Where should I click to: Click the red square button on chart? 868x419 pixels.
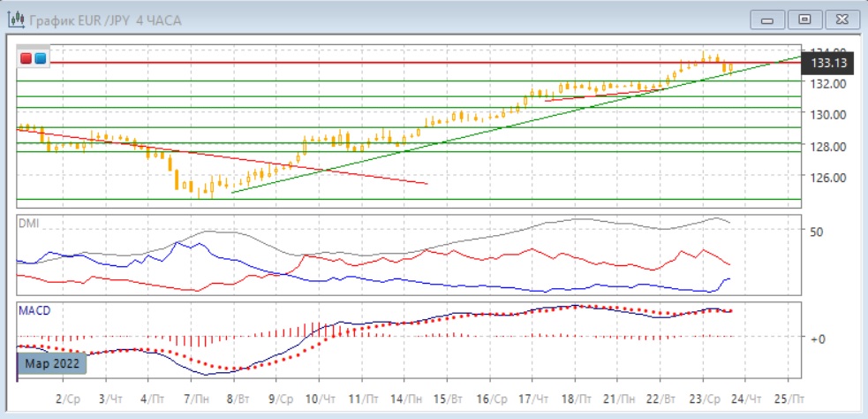pos(26,58)
